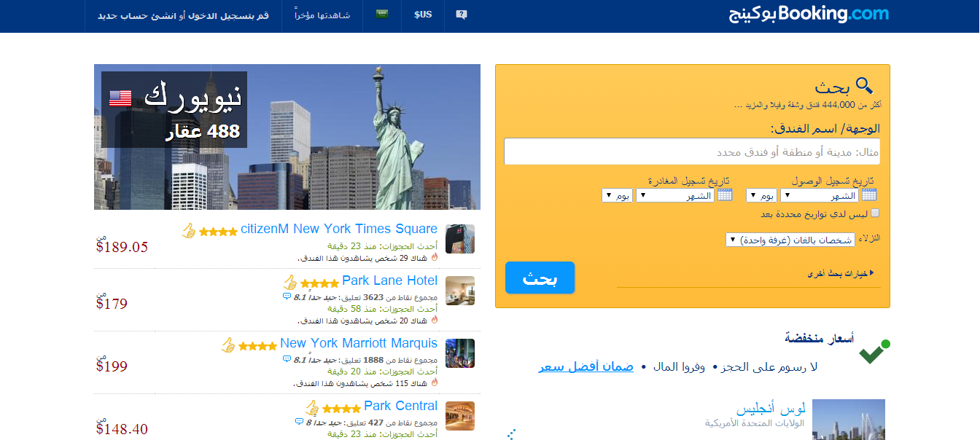
Task: Click Park Lane Hotel thumbnail
Action: [460, 291]
